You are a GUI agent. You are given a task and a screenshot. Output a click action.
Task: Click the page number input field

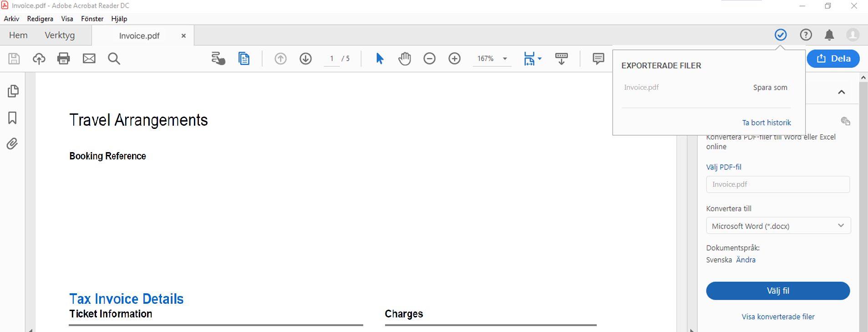pyautogui.click(x=332, y=59)
